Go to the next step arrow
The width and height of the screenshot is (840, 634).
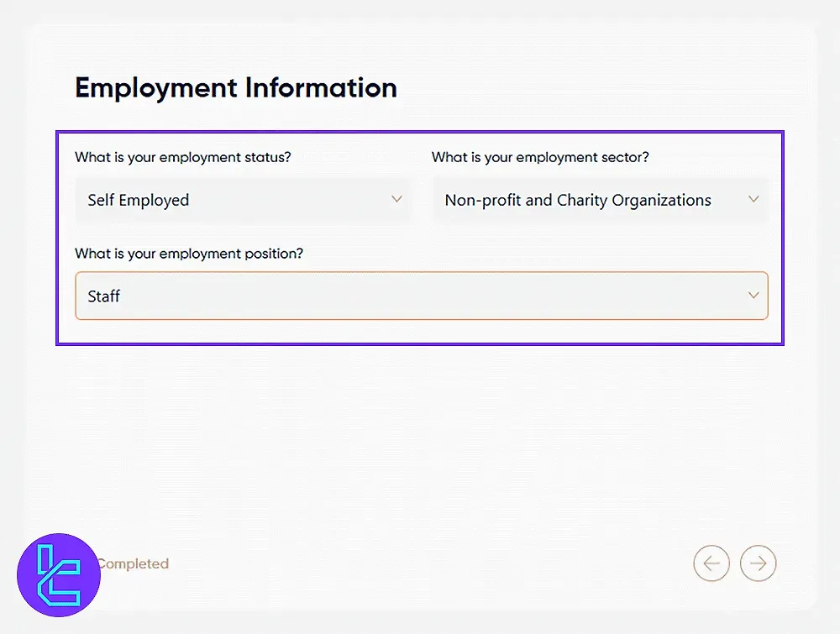tap(758, 564)
